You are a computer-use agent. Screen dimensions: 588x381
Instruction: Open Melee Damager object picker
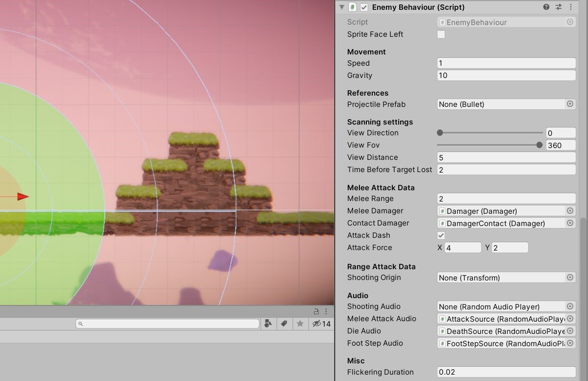570,211
